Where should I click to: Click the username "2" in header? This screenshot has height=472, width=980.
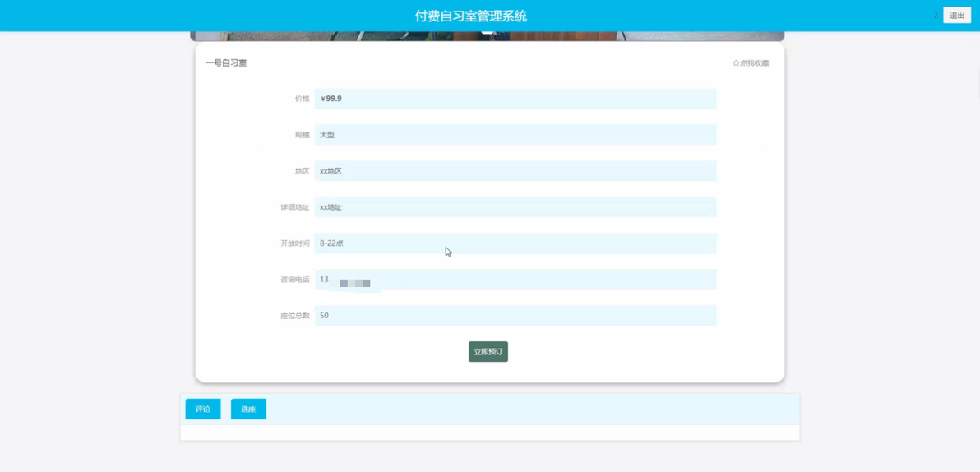(x=936, y=16)
